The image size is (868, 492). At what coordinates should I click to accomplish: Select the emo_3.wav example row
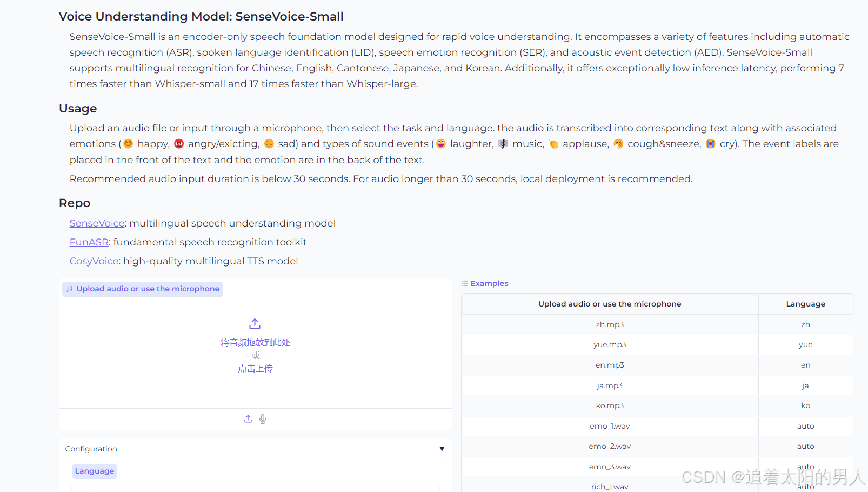coord(658,467)
